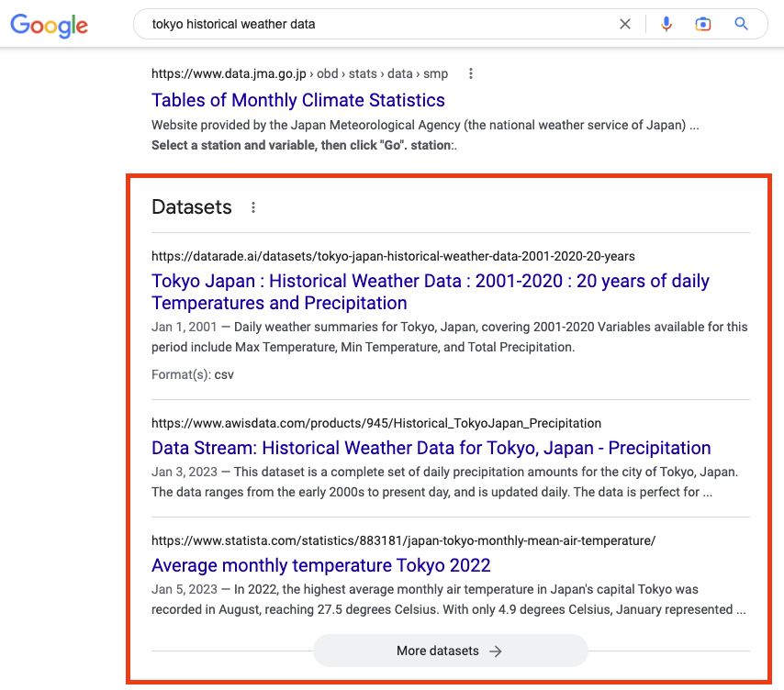Open Average monthly temperature Tokyo 2022 link

point(321,565)
